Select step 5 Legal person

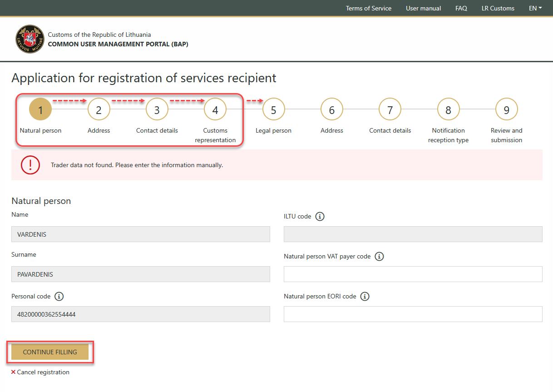coord(273,110)
